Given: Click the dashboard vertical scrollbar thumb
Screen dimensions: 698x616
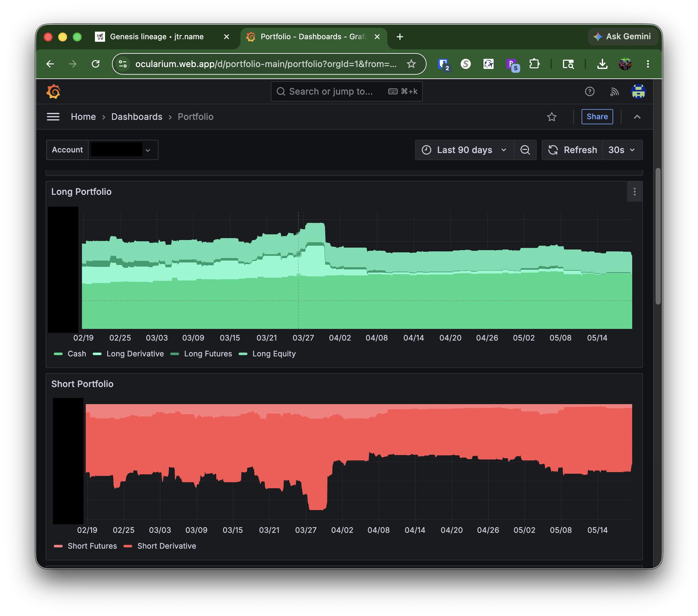Looking at the screenshot, I should point(658,236).
